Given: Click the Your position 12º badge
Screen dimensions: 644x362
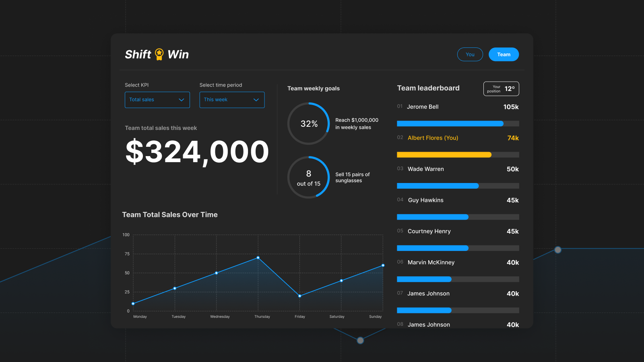Looking at the screenshot, I should 501,89.
